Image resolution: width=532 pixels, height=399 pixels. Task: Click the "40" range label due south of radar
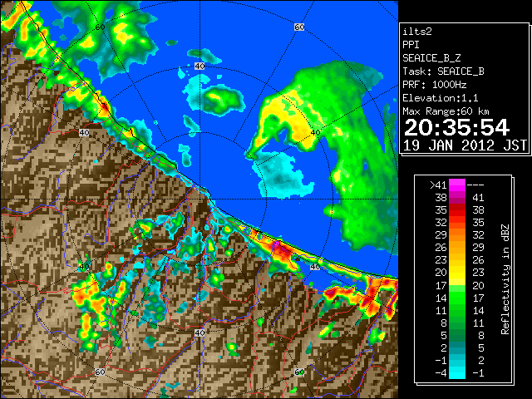(x=199, y=332)
